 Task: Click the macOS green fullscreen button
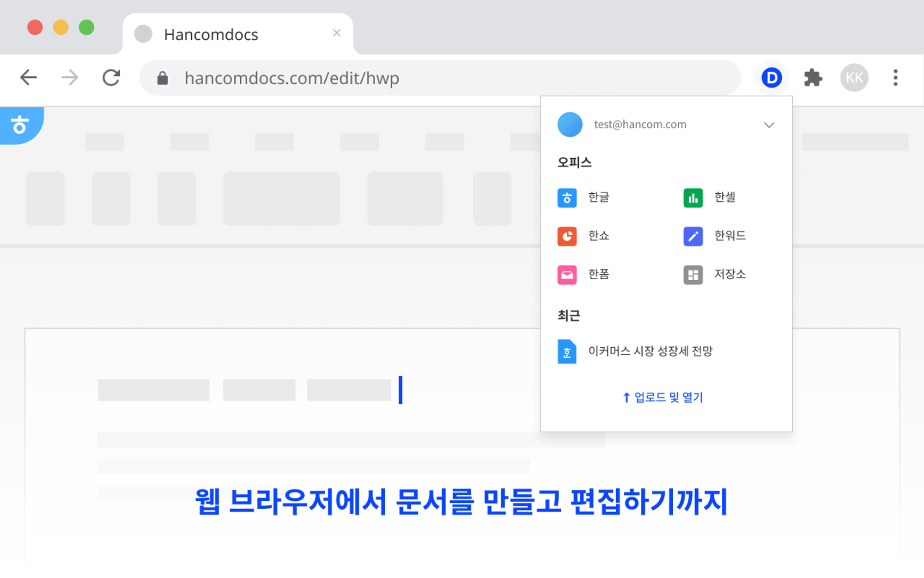[86, 27]
